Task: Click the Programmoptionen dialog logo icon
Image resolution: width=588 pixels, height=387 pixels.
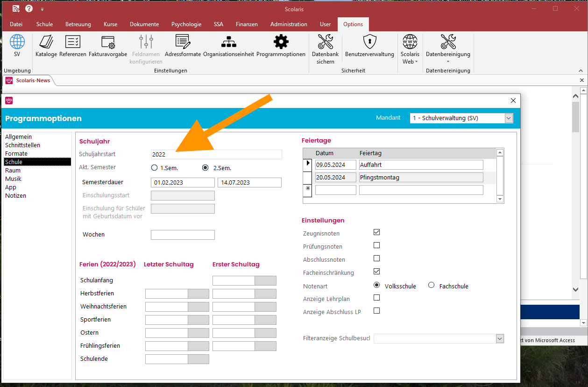Action: (9, 100)
